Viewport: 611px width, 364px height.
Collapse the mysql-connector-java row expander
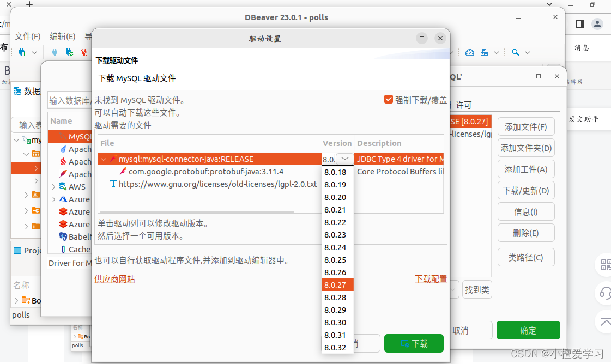(104, 159)
